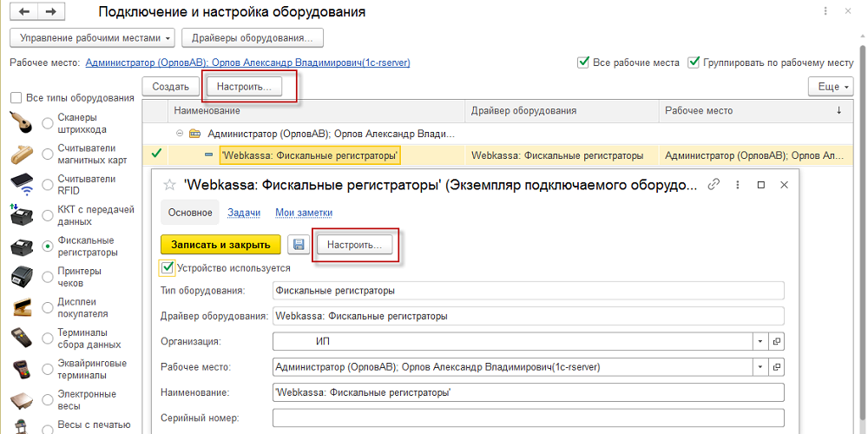Select the ККТ с передачей данных radio button
This screenshot has height=434, width=868.
click(x=48, y=216)
